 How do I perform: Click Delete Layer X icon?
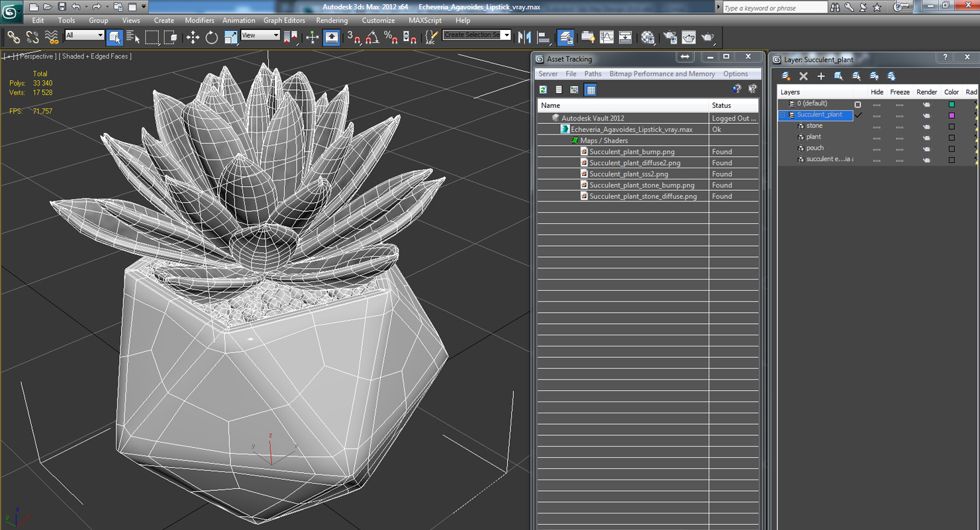(803, 76)
